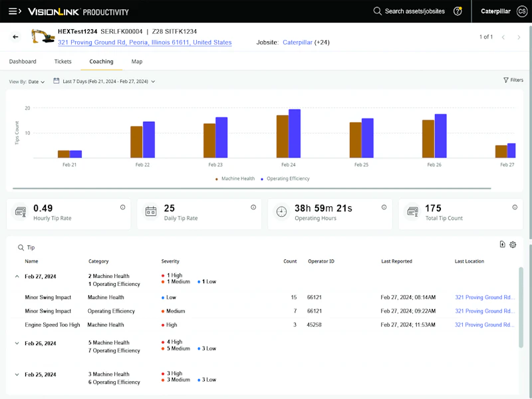Expand the Feb 26, 2024 group
The height and width of the screenshot is (399, 532).
point(17,344)
